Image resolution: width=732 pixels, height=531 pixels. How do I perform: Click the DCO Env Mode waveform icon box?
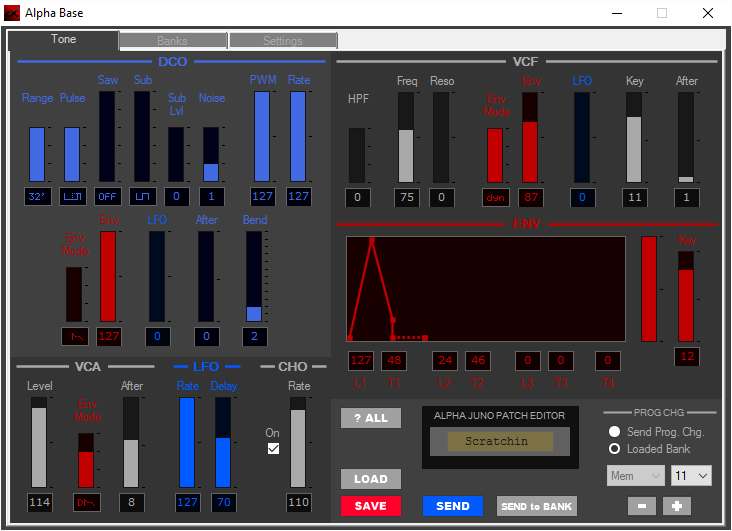click(x=75, y=337)
